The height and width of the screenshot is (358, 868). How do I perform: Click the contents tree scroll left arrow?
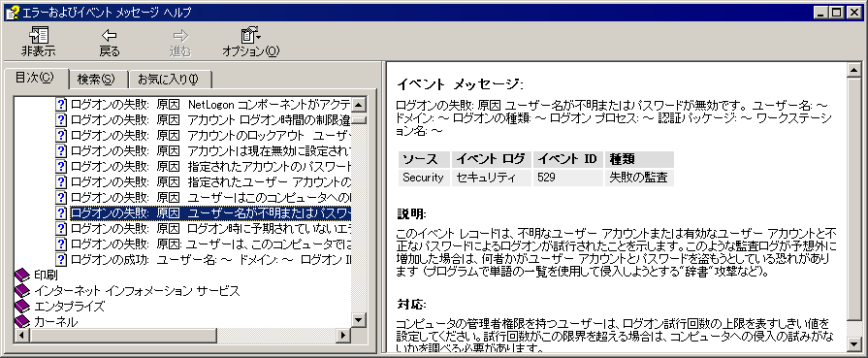(x=22, y=335)
